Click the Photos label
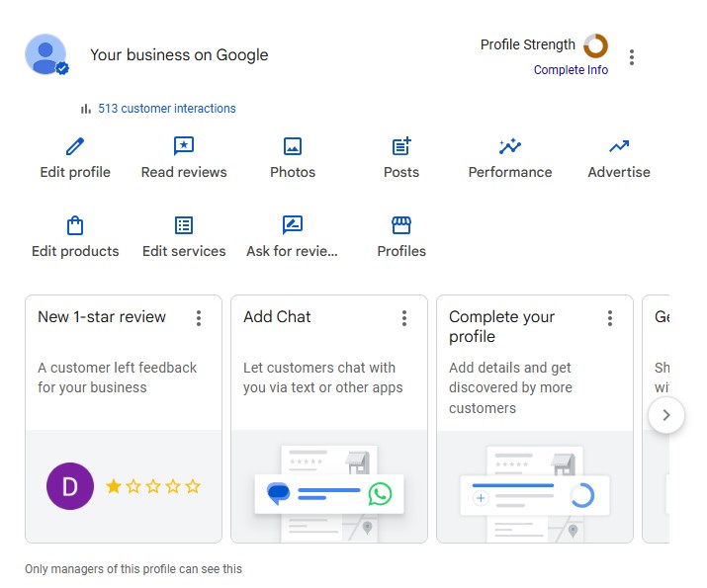This screenshot has width=707, height=588. coord(293,172)
